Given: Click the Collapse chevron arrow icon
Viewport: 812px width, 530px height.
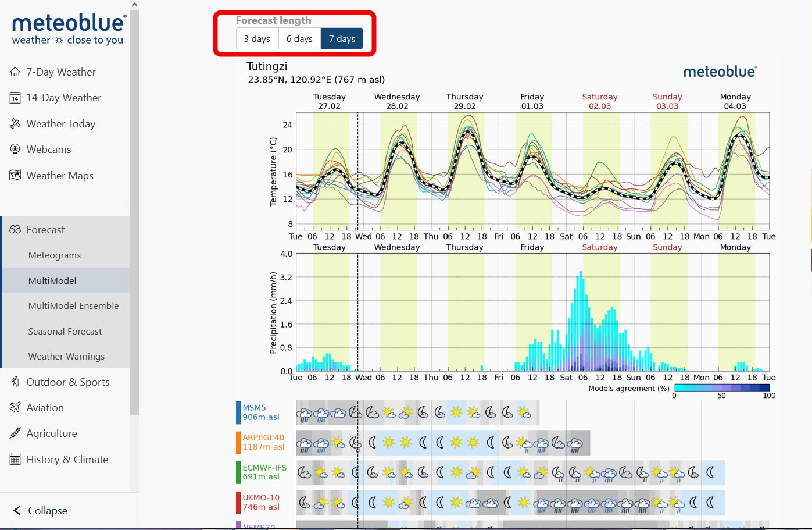Looking at the screenshot, I should 17,510.
